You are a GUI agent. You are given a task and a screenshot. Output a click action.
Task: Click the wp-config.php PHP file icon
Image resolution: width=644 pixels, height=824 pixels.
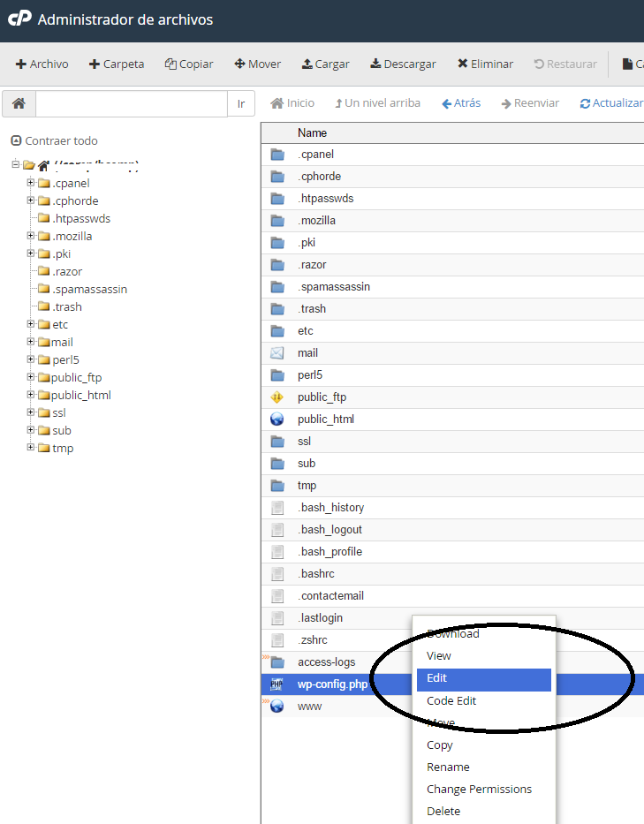pos(277,684)
